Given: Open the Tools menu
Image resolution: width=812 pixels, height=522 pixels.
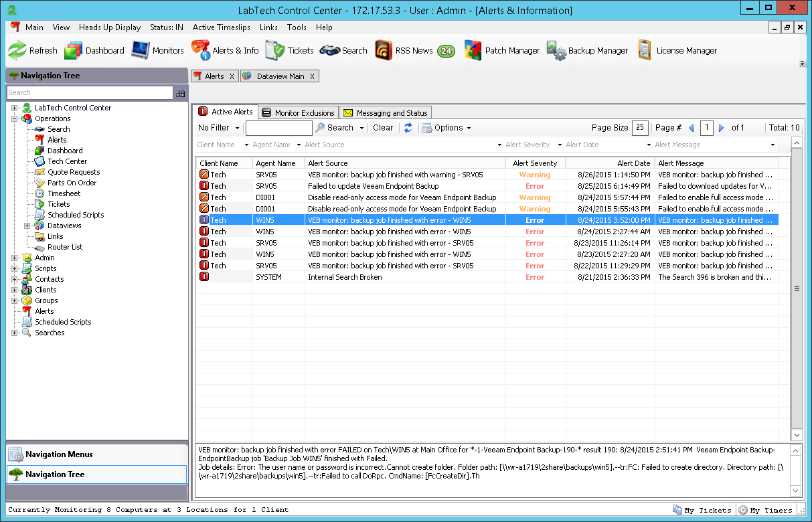Looking at the screenshot, I should click(x=297, y=27).
